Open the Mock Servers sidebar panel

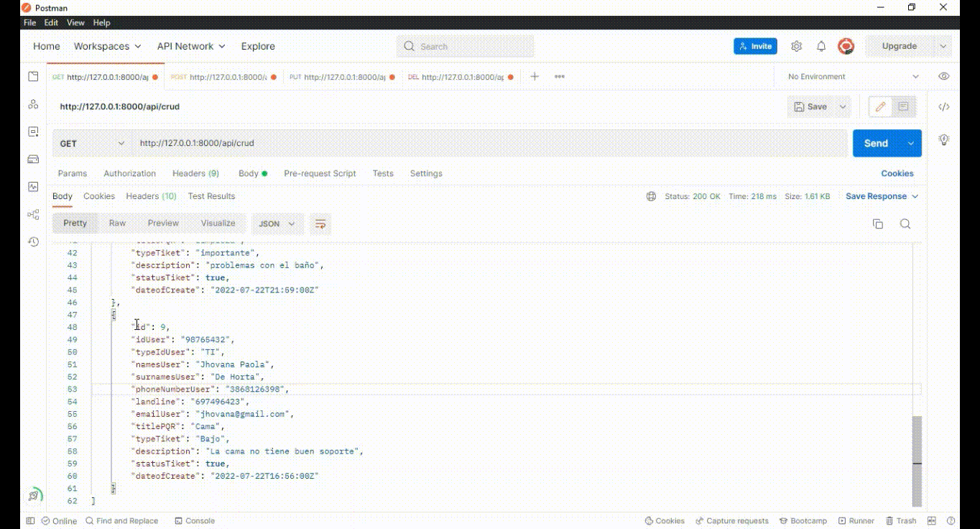33,159
